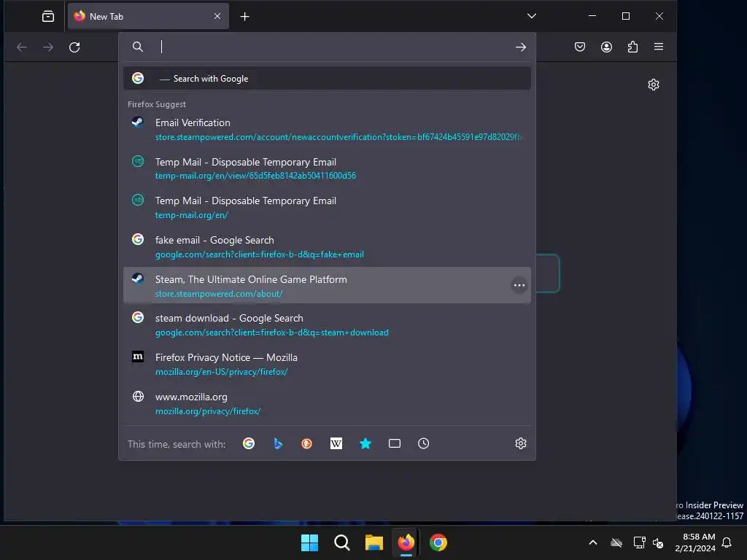Click Firefox icon on taskbar
Viewport: 747px width, 560px height.
406,542
